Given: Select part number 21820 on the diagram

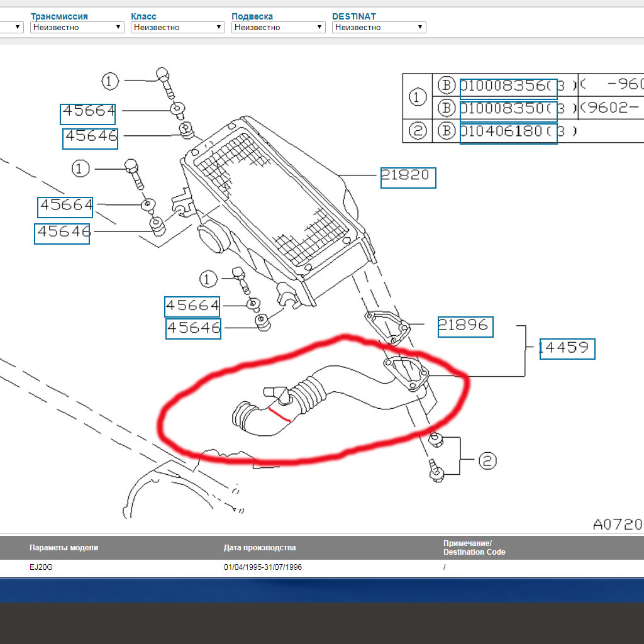Looking at the screenshot, I should click(x=408, y=177).
